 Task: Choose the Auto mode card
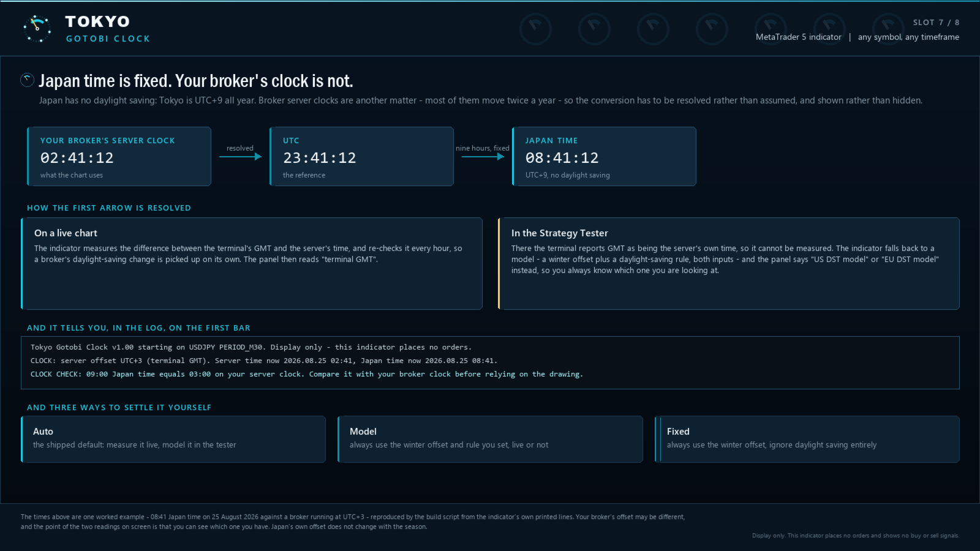(173, 439)
